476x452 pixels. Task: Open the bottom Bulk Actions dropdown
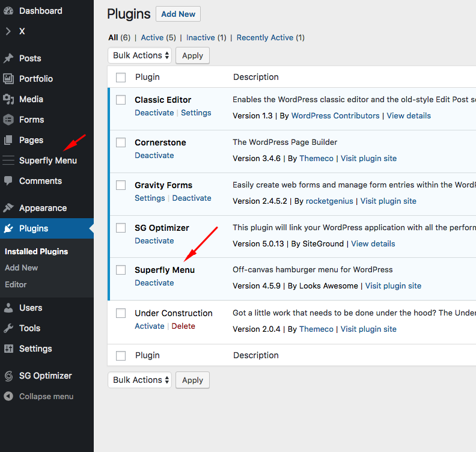point(139,380)
